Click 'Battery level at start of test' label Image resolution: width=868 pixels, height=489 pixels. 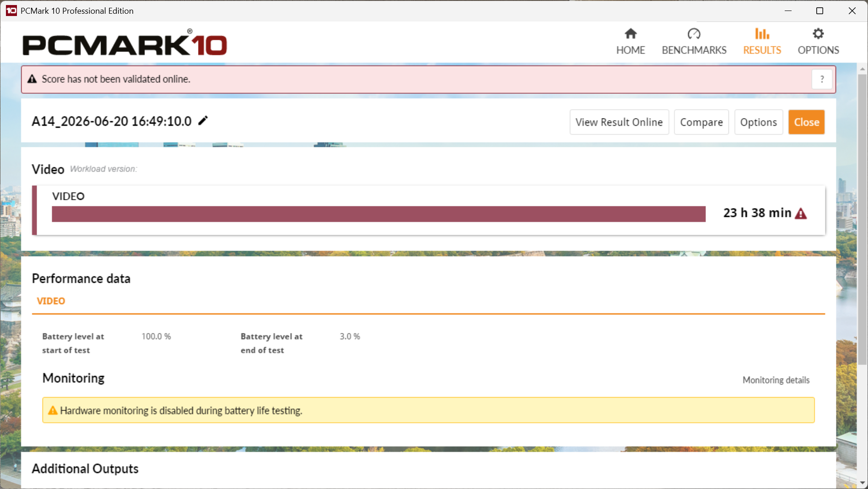click(73, 343)
